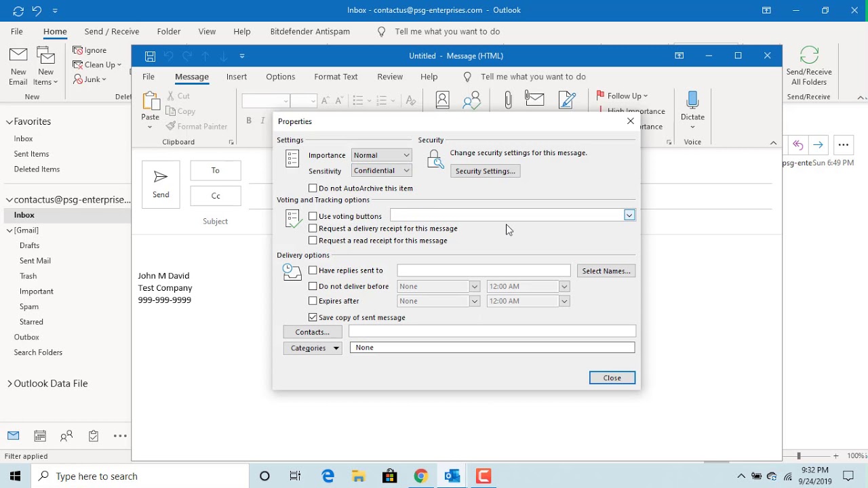Enable Have replies sent to checkbox
Screen dimensions: 868x488
pyautogui.click(x=313, y=270)
